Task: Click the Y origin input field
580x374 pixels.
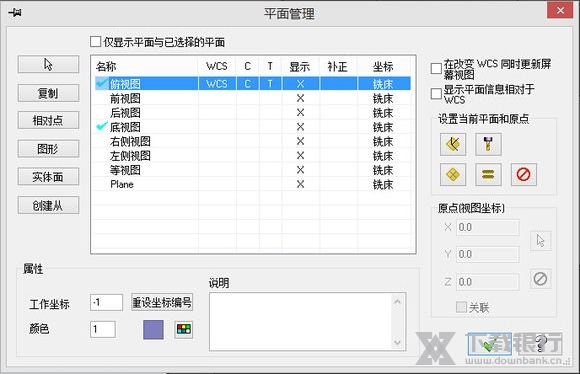Action: pyautogui.click(x=488, y=255)
